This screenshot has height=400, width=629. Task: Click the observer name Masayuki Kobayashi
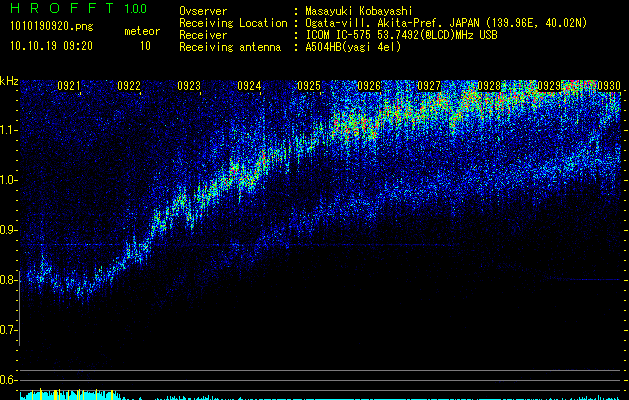coord(358,11)
